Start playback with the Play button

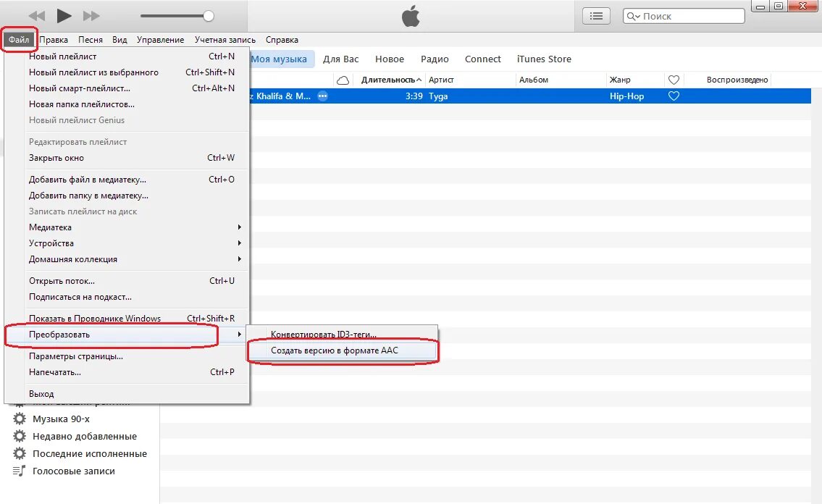[x=64, y=16]
